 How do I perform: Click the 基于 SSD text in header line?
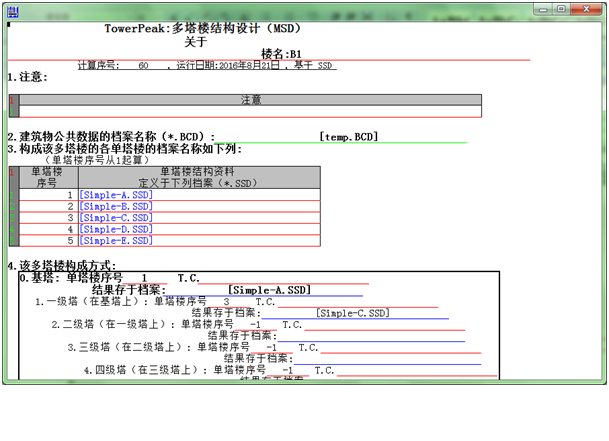coord(313,65)
